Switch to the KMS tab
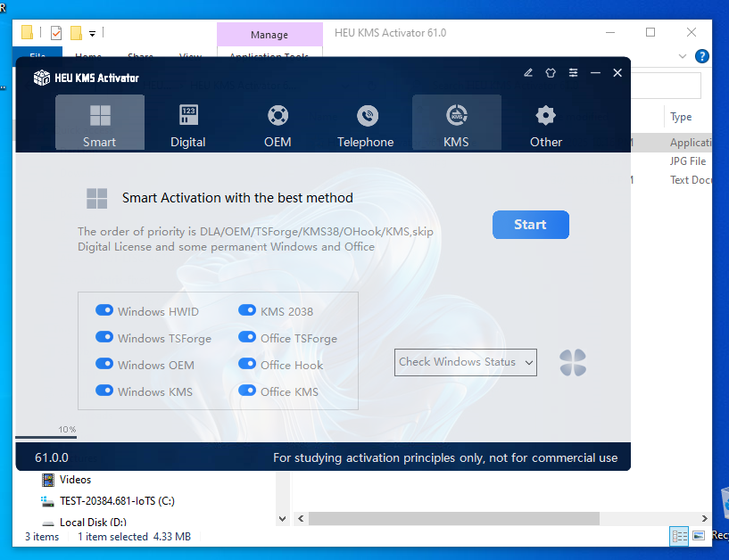Screen dimensions: 729x560 click(456, 122)
